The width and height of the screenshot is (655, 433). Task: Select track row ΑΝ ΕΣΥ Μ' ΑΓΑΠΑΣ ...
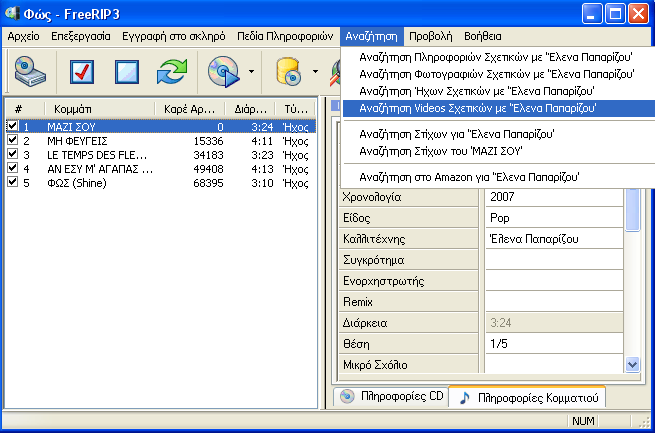point(160,169)
